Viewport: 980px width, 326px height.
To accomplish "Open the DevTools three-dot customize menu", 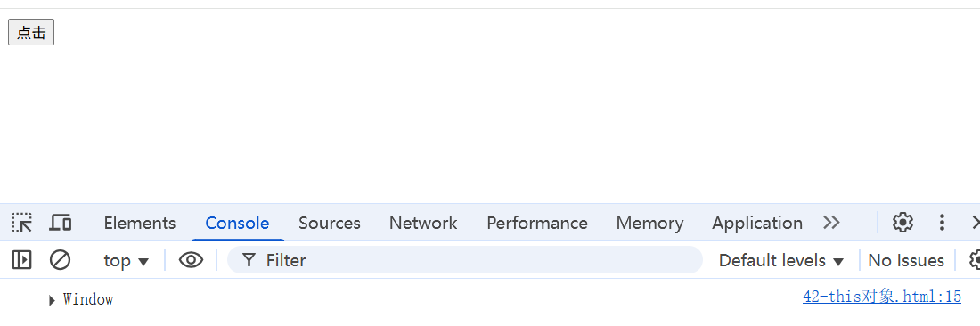I will click(942, 223).
